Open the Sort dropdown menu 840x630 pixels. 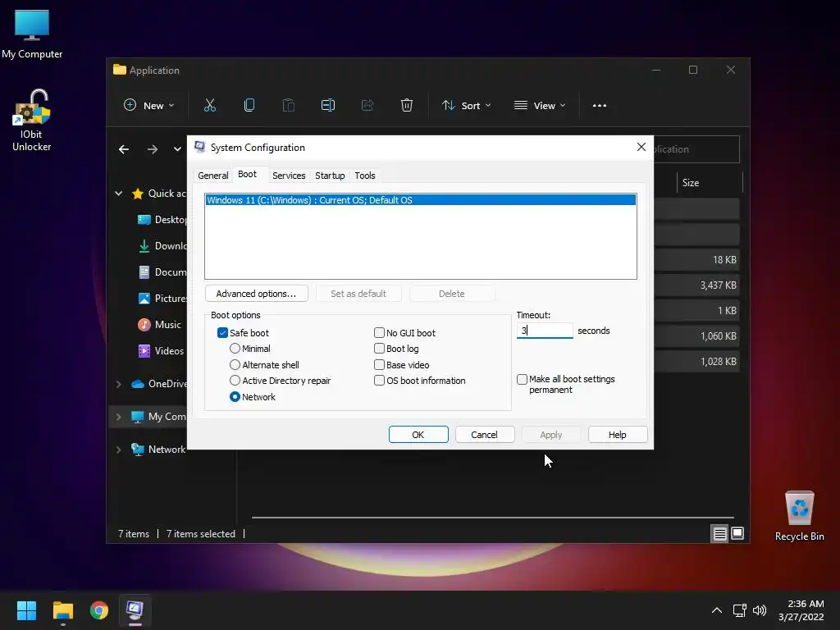click(466, 106)
